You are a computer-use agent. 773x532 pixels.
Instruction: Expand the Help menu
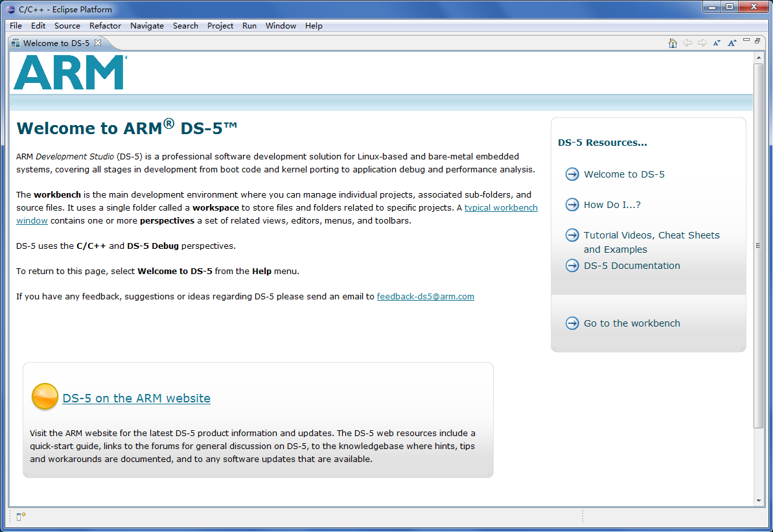point(314,26)
